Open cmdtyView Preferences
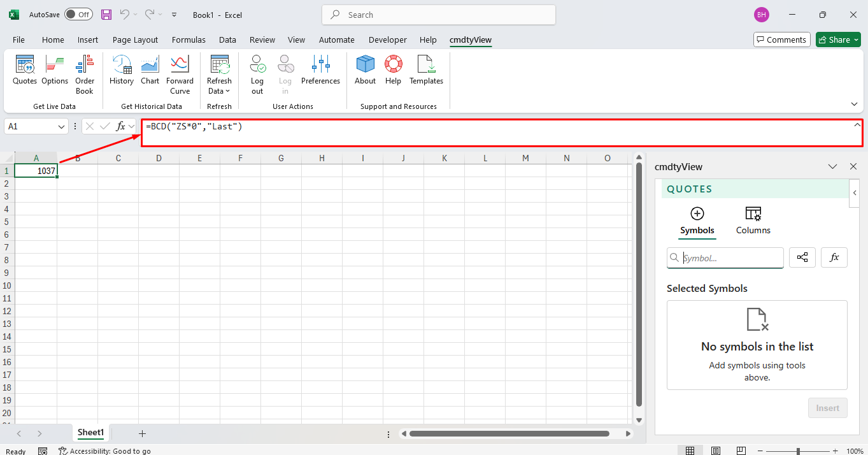The image size is (868, 455). tap(320, 70)
